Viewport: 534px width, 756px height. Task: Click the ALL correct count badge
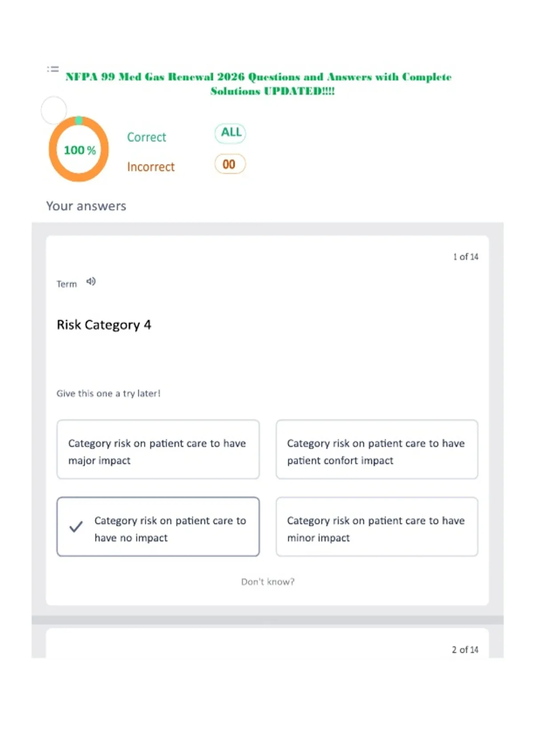click(231, 133)
